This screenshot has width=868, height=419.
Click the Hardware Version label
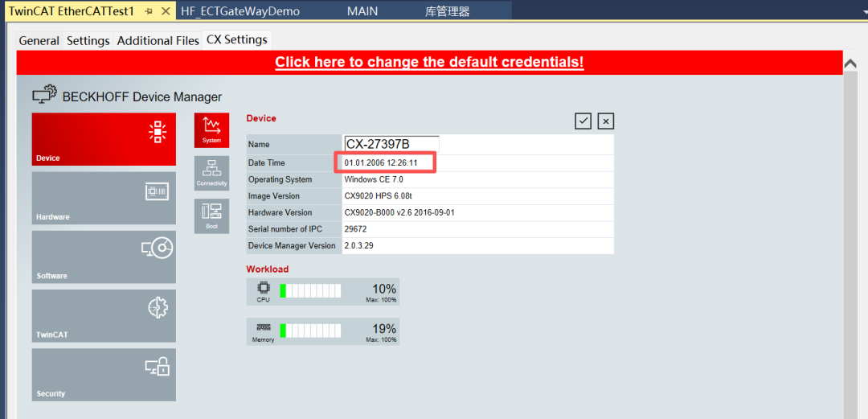click(280, 213)
